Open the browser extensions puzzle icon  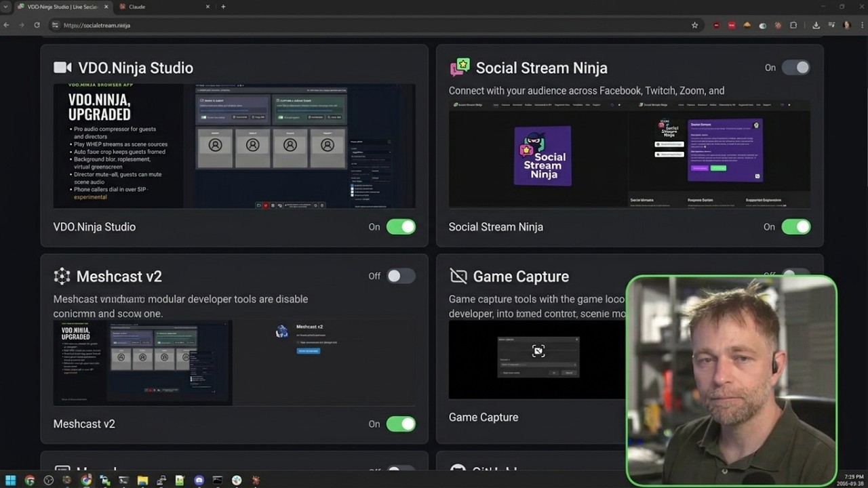click(x=793, y=25)
